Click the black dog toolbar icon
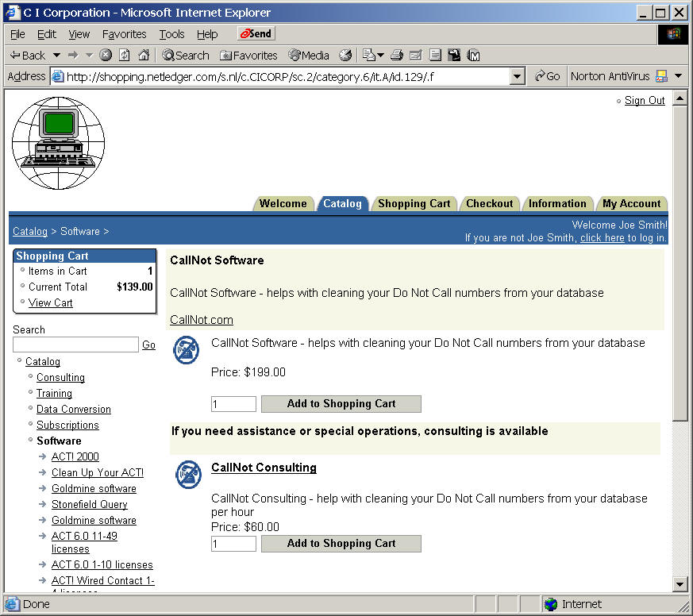The width and height of the screenshot is (693, 616). coord(454,56)
